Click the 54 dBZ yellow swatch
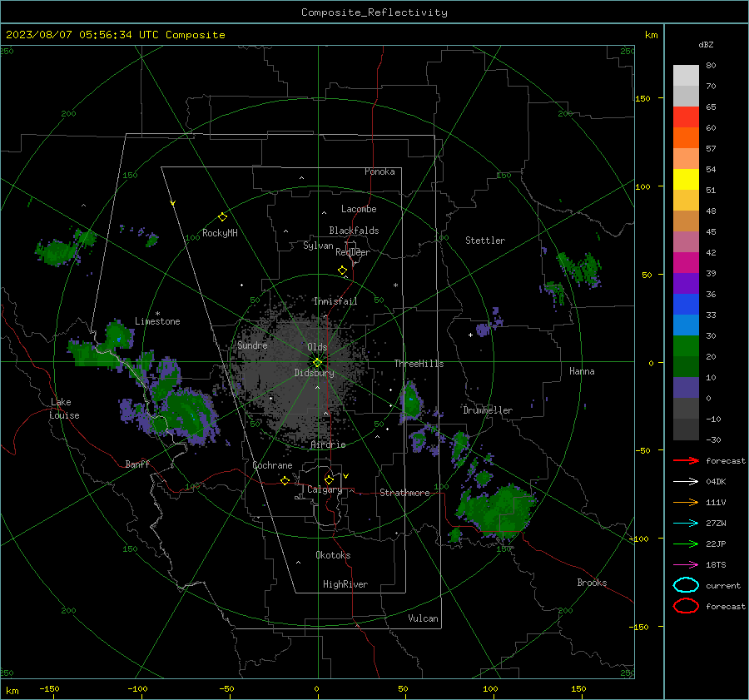This screenshot has height=700, width=749. [686, 179]
